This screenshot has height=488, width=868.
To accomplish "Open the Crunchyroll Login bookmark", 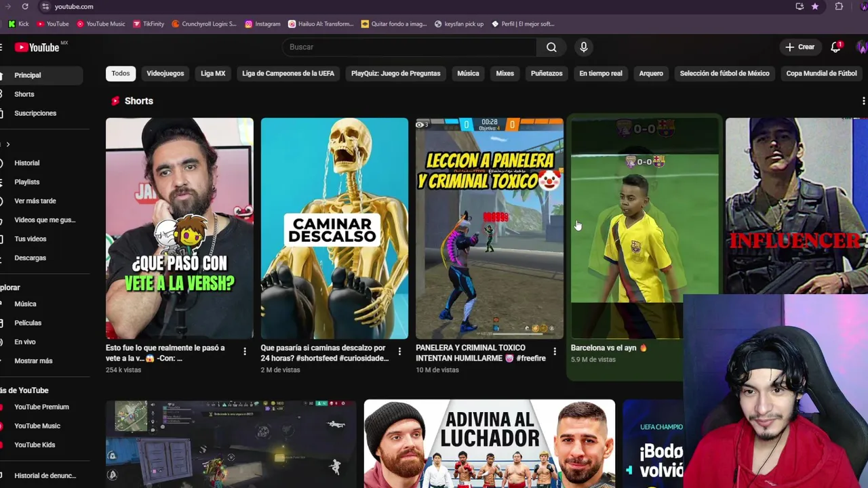I will 204,24.
